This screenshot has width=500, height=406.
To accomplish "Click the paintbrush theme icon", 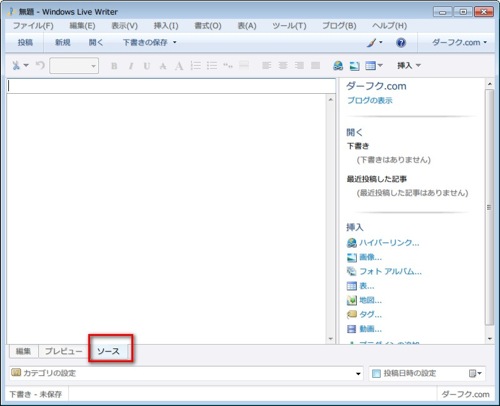I will (x=371, y=43).
